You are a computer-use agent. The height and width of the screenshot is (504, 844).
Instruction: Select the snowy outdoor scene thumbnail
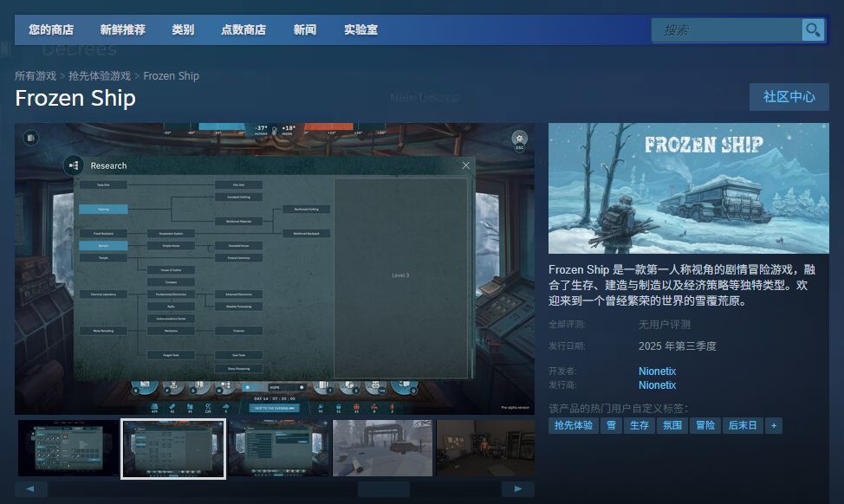383,448
